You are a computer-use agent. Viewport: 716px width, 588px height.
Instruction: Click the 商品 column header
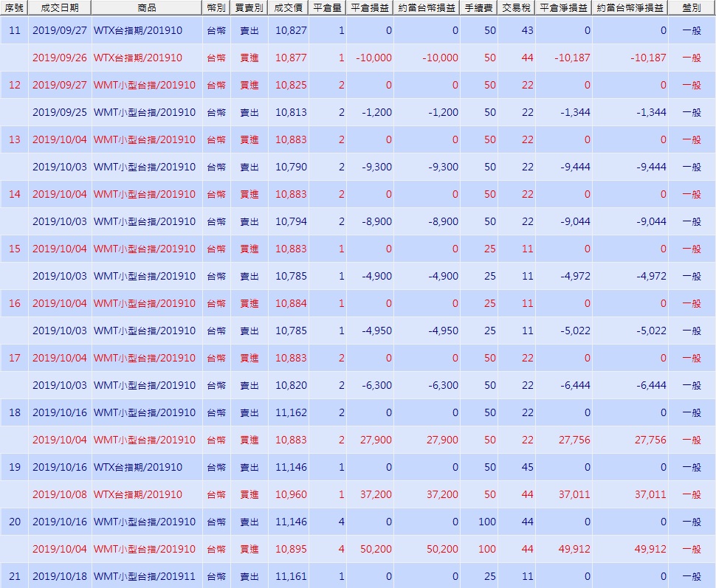coord(147,8)
